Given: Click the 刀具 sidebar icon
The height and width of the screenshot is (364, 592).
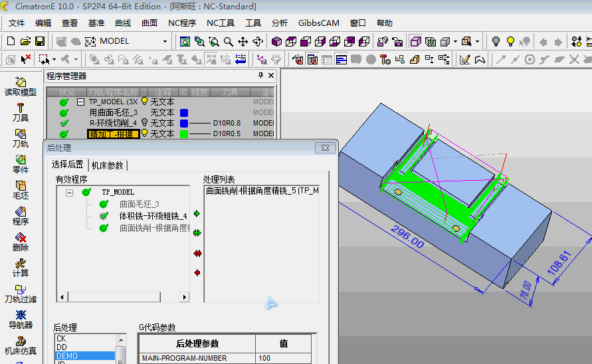Looking at the screenshot, I should (21, 112).
